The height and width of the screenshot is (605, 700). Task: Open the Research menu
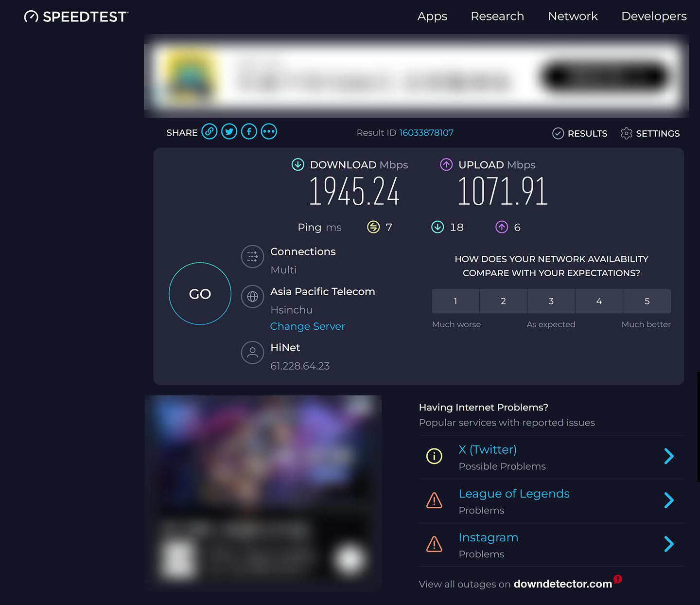coord(497,16)
